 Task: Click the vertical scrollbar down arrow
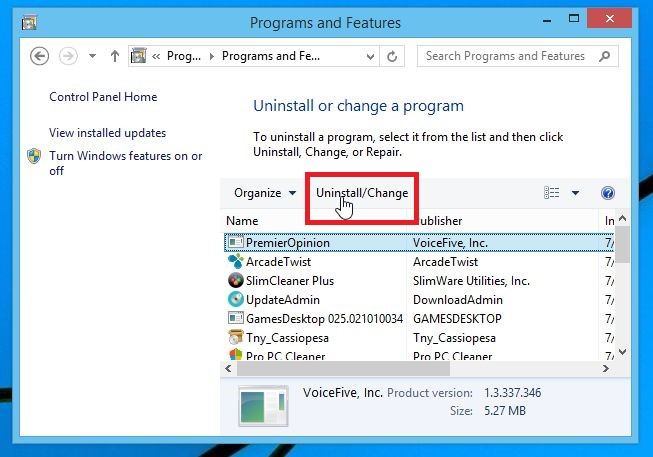623,352
